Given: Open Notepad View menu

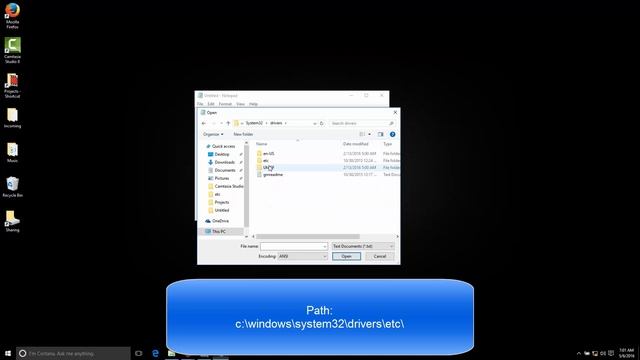Looking at the screenshot, I should [x=240, y=104].
